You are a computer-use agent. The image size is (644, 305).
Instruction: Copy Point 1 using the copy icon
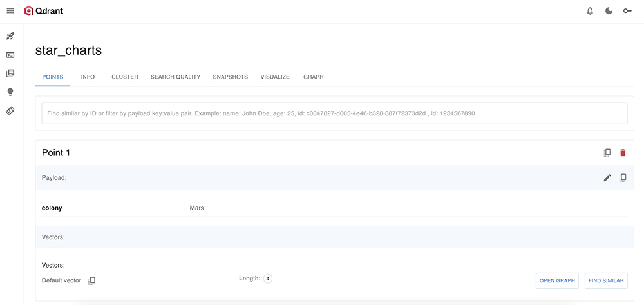coord(607,152)
